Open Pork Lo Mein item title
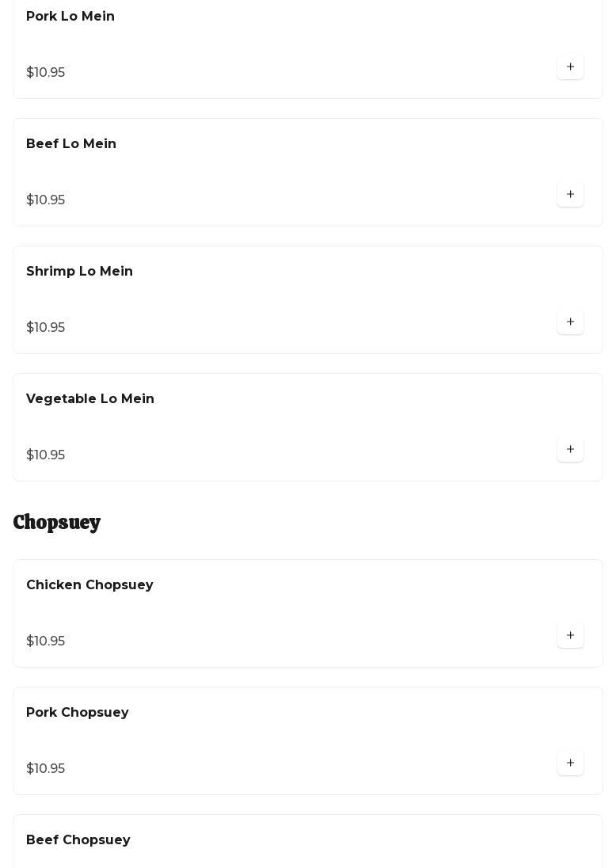 [x=70, y=17]
